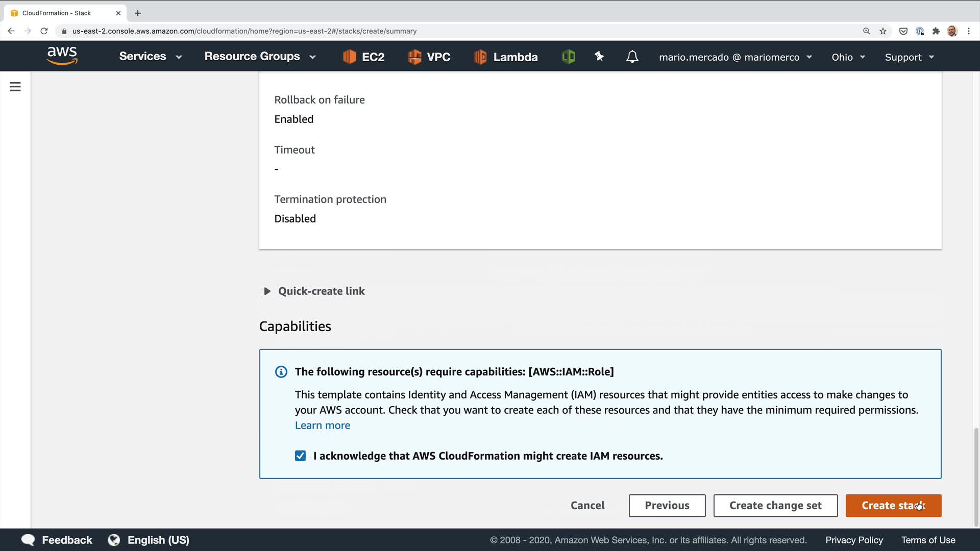Open the notifications bell
The height and width of the screenshot is (551, 980).
(632, 57)
